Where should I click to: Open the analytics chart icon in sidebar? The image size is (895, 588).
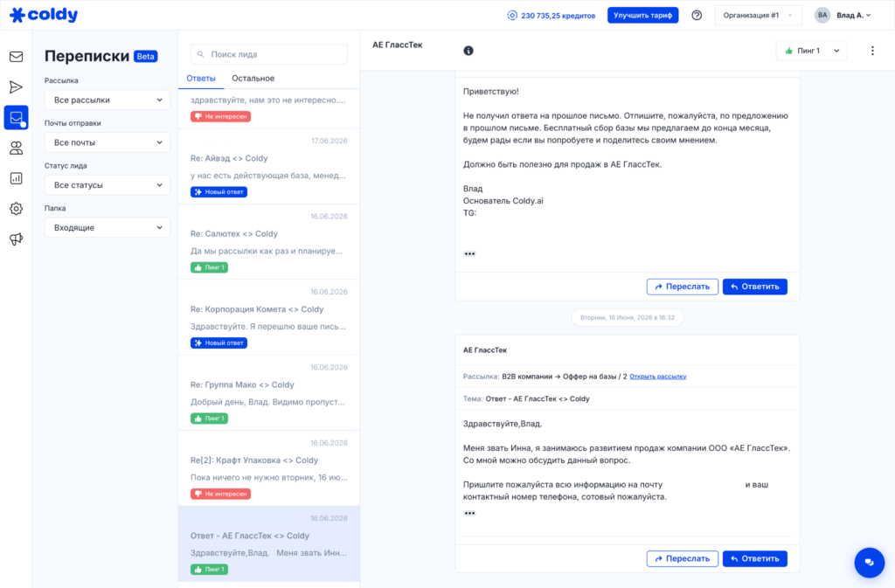click(x=16, y=178)
